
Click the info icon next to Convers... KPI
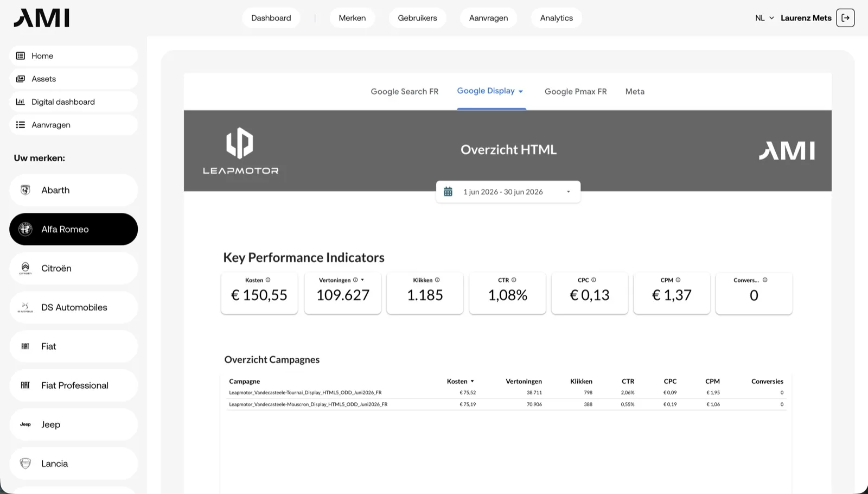point(765,280)
